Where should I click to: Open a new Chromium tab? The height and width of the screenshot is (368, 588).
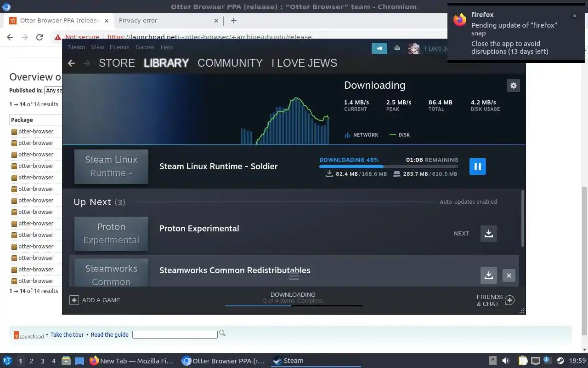pyautogui.click(x=234, y=20)
